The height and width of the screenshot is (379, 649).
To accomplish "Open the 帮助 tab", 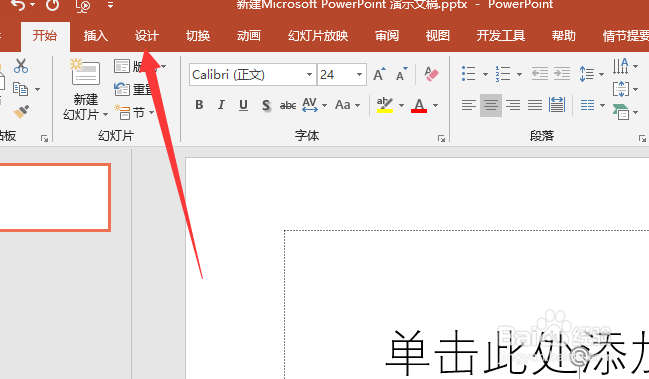I will pos(563,36).
